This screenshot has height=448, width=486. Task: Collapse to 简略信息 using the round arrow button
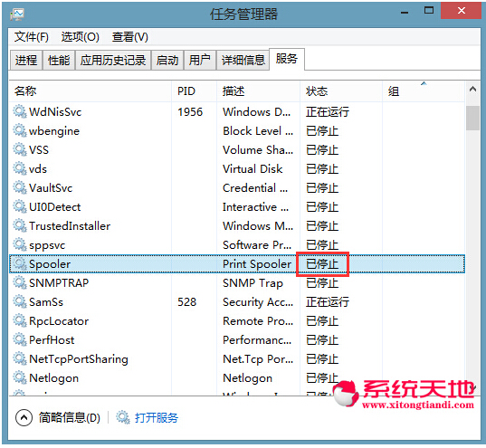tap(24, 417)
